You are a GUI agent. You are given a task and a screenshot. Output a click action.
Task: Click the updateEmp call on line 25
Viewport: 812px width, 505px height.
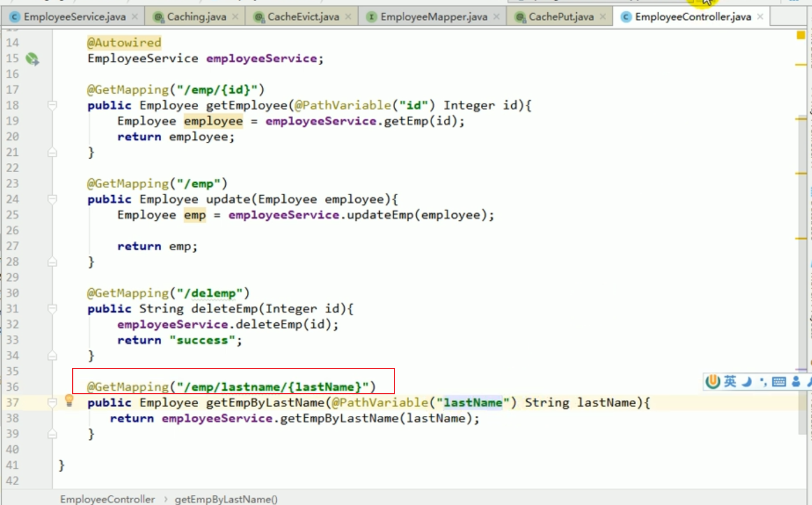(380, 215)
